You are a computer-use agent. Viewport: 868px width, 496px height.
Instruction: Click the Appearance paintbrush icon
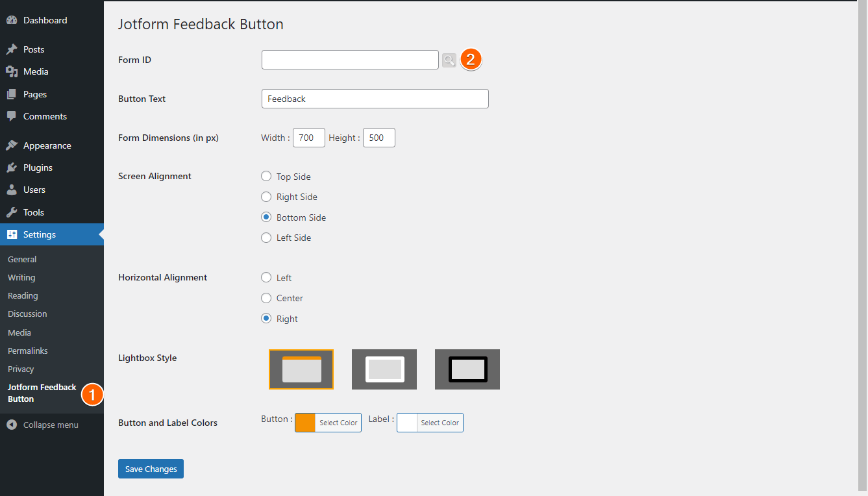coord(12,145)
